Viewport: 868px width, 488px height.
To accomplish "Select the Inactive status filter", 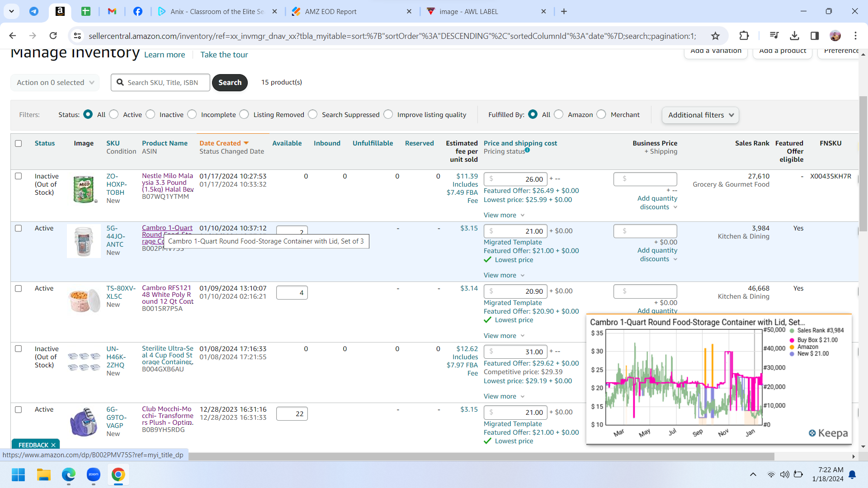I will pos(151,114).
